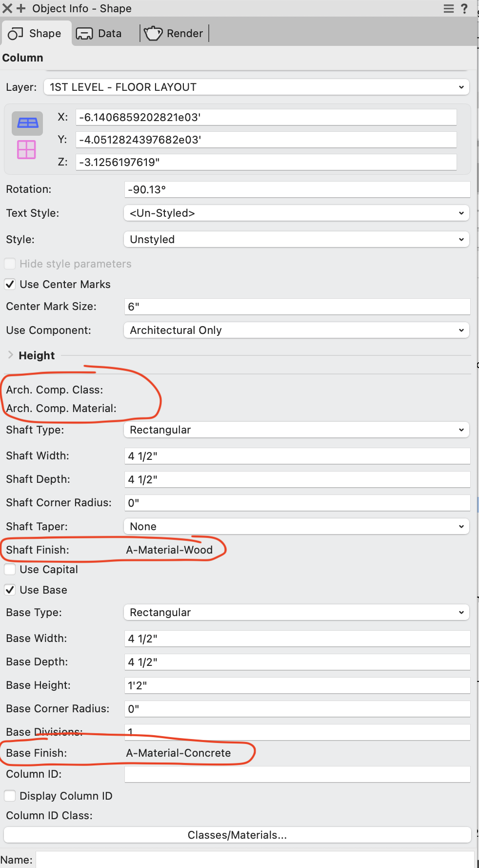The width and height of the screenshot is (479, 868).
Task: Click the Classes/Materials... button
Action: point(237,835)
